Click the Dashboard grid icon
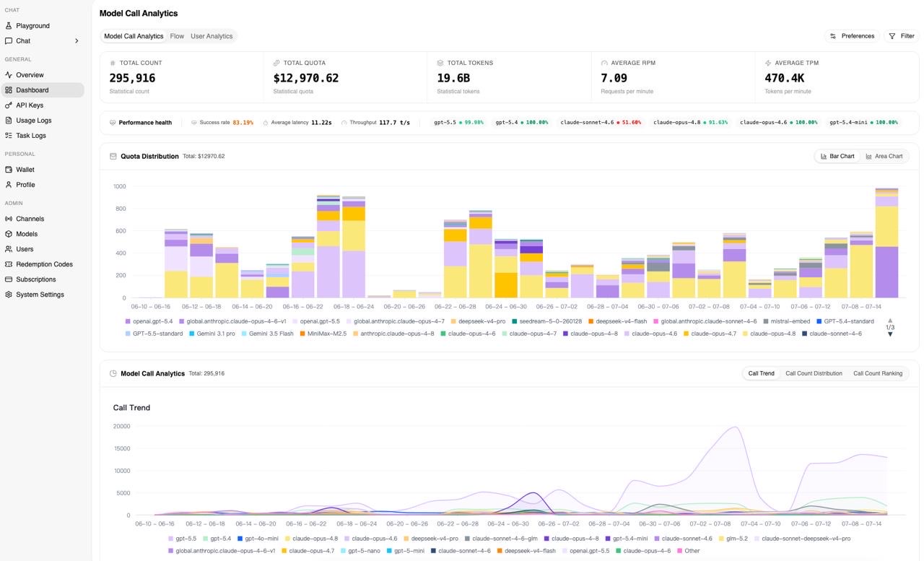The height and width of the screenshot is (561, 924). [9, 90]
